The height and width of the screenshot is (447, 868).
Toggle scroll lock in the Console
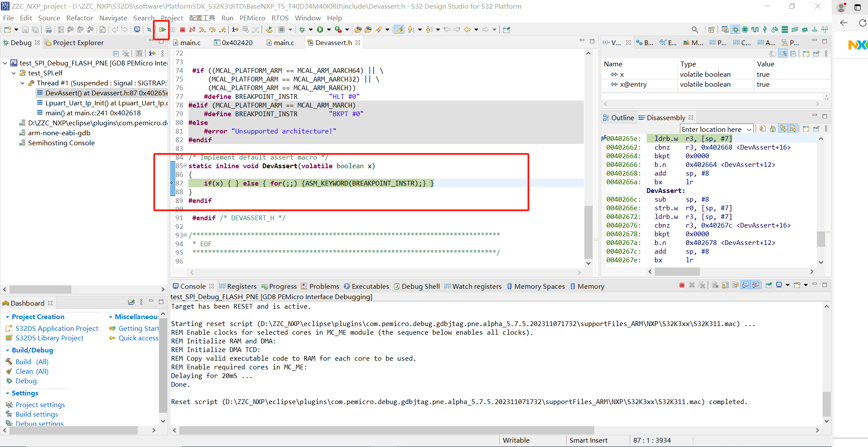[x=726, y=286]
